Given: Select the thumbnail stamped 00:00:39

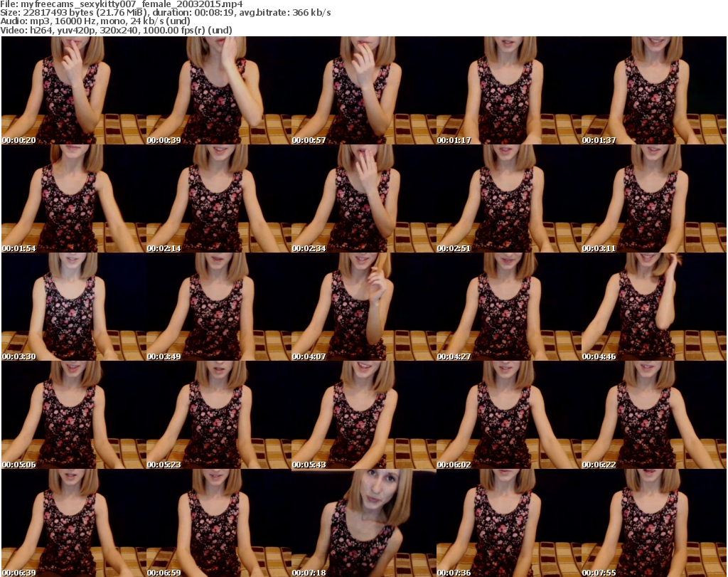Looking at the screenshot, I should 219,90.
